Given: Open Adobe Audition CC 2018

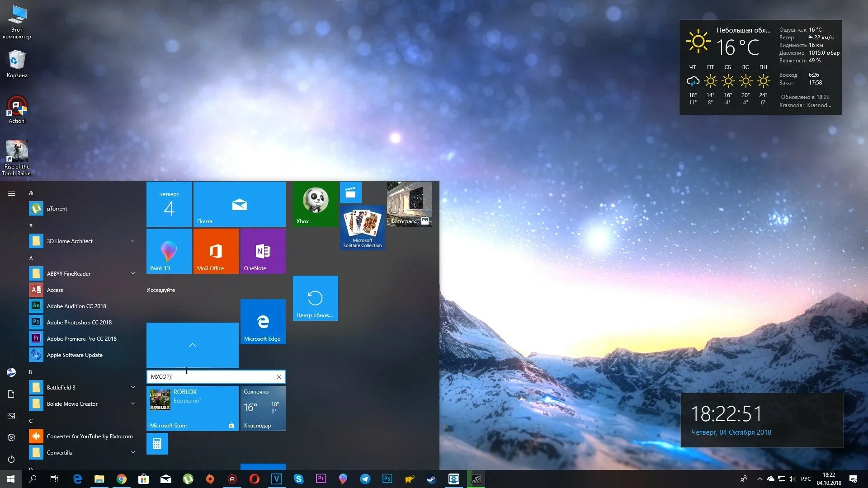Looking at the screenshot, I should tap(81, 306).
